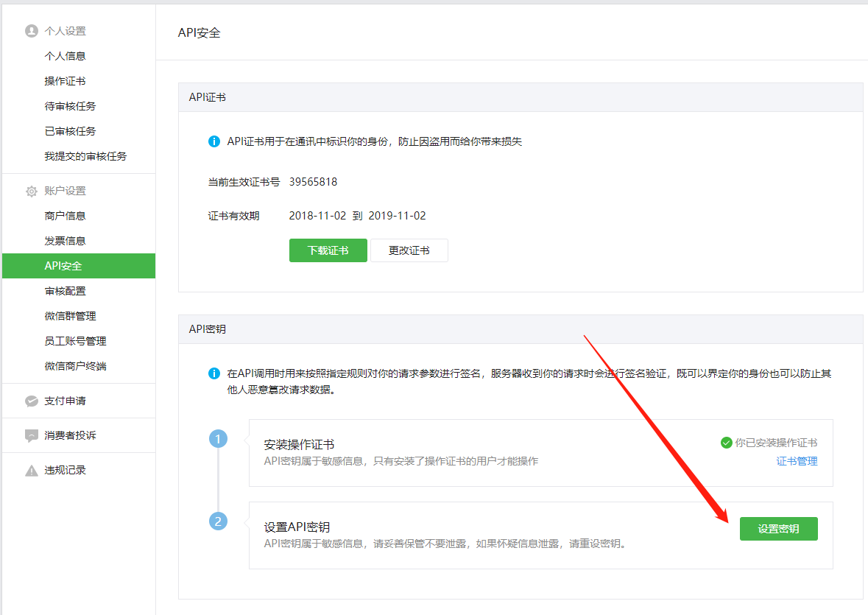
Task: Open 发票信息 menu item
Action: point(65,241)
